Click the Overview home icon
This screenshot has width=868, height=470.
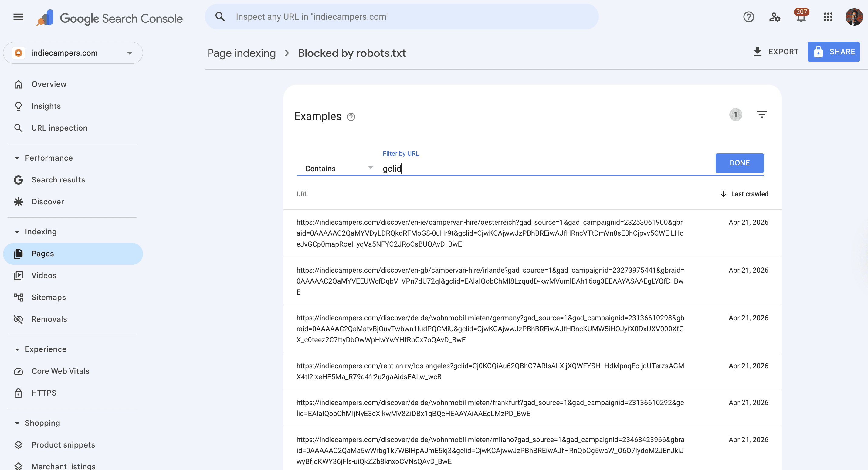click(x=18, y=84)
